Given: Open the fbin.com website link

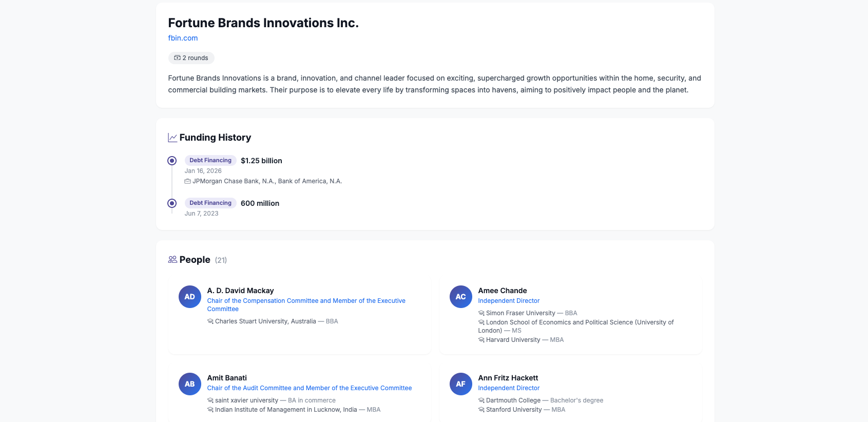Looking at the screenshot, I should [183, 37].
